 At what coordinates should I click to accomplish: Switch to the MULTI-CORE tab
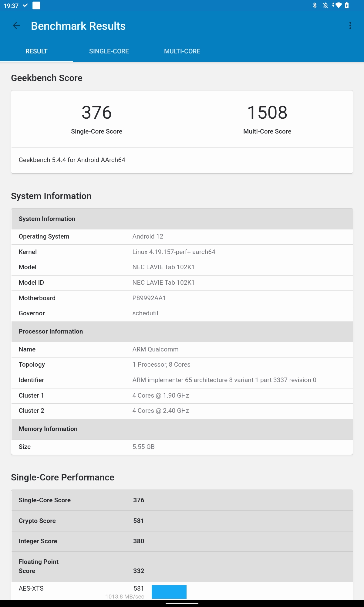pyautogui.click(x=182, y=51)
